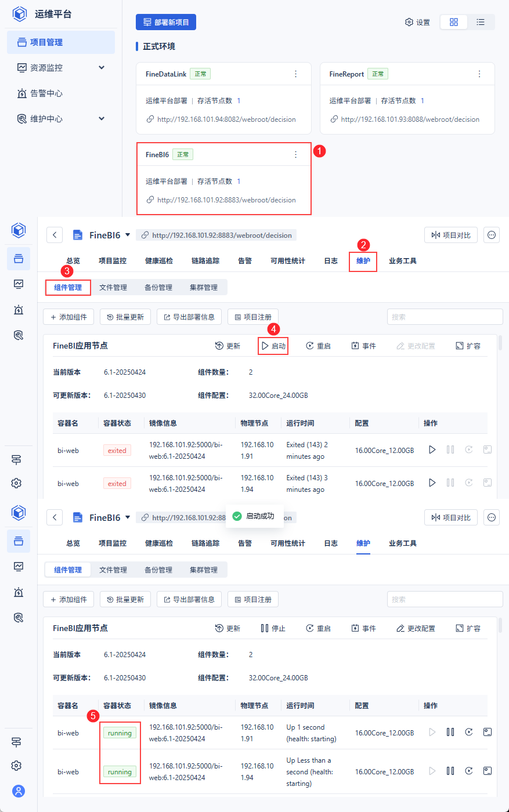Screen dimensions: 509x812
Task: Start the container exited 3 minutes ago
Action: coord(432,483)
